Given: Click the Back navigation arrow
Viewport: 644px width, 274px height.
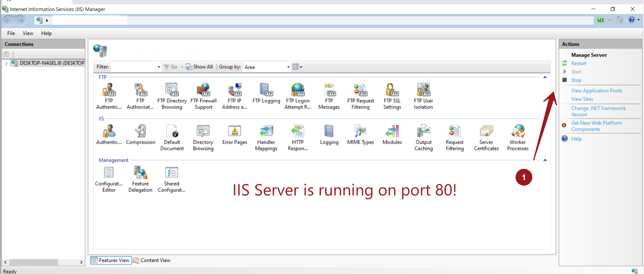Looking at the screenshot, I should [8, 20].
